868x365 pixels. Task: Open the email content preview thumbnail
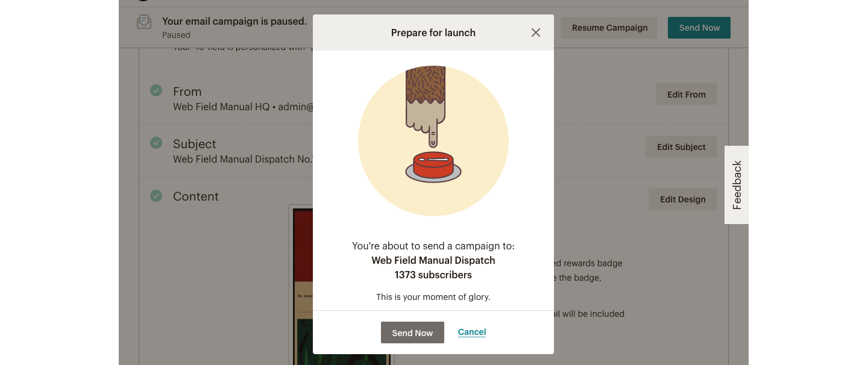(301, 285)
